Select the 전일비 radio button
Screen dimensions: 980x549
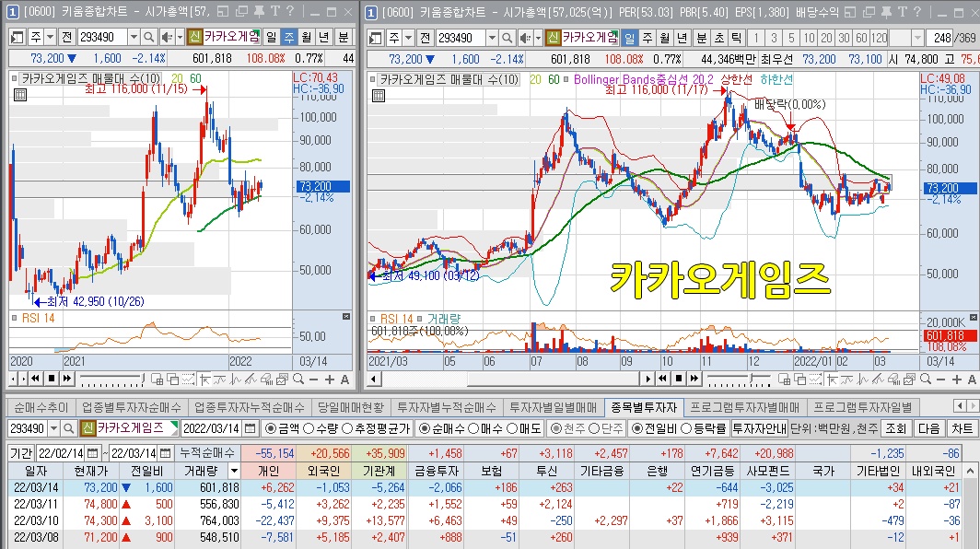click(636, 428)
